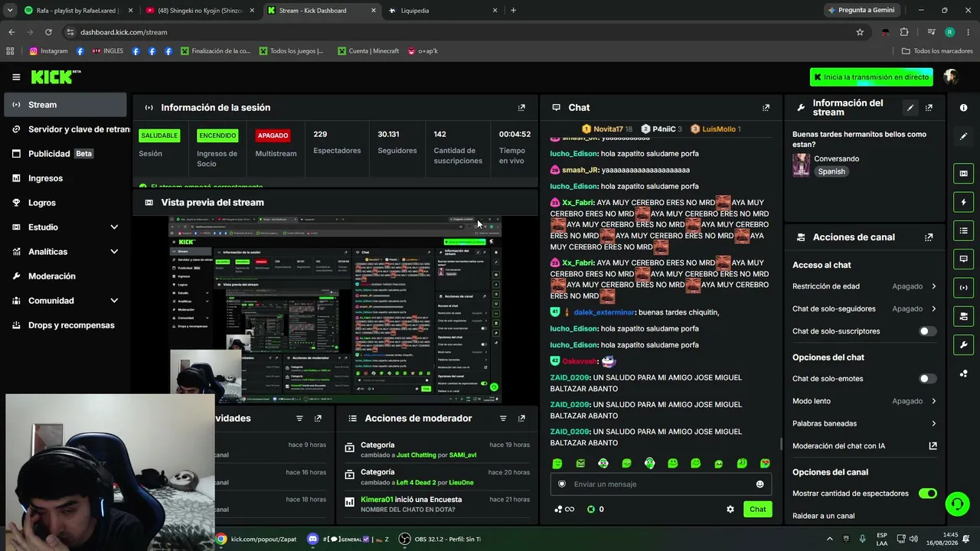Pop out the Información del stream panel

pos(929,108)
